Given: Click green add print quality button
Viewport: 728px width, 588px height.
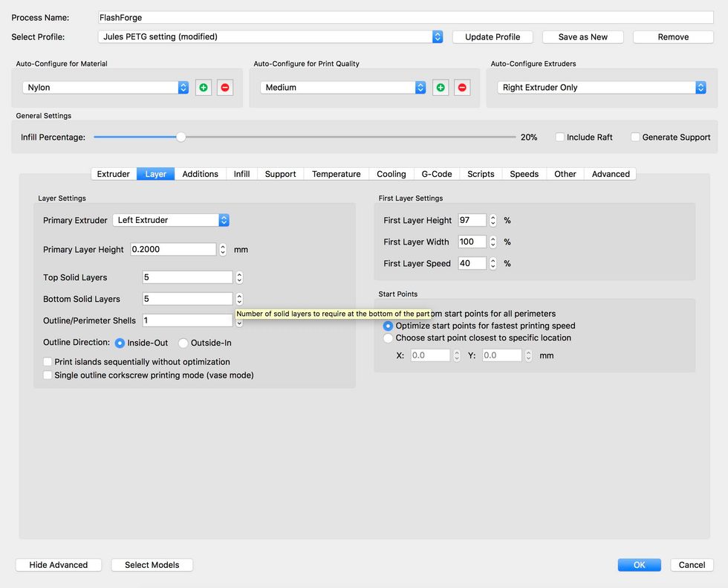Looking at the screenshot, I should [441, 88].
